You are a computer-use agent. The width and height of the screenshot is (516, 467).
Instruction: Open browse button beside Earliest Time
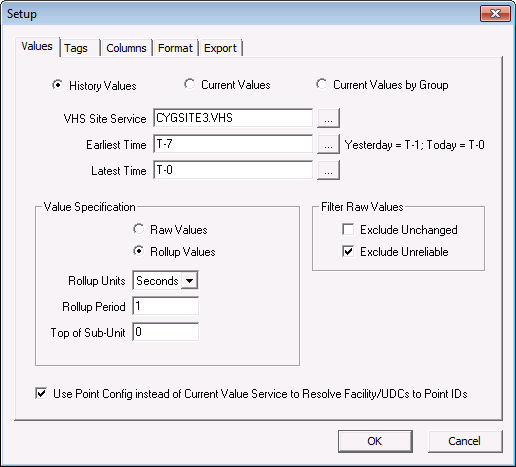point(328,144)
